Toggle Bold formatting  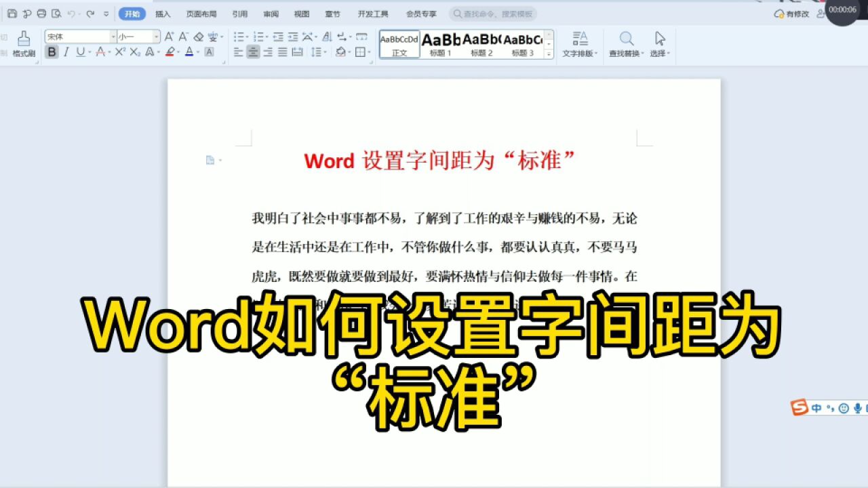tap(52, 52)
